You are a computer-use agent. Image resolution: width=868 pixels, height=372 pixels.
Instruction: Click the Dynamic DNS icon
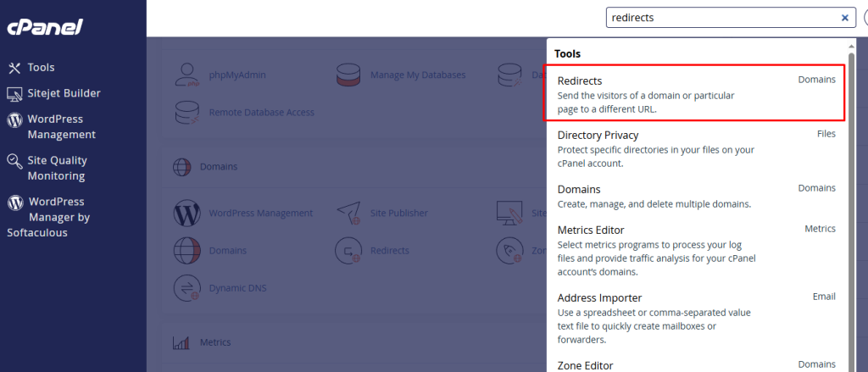(x=186, y=288)
